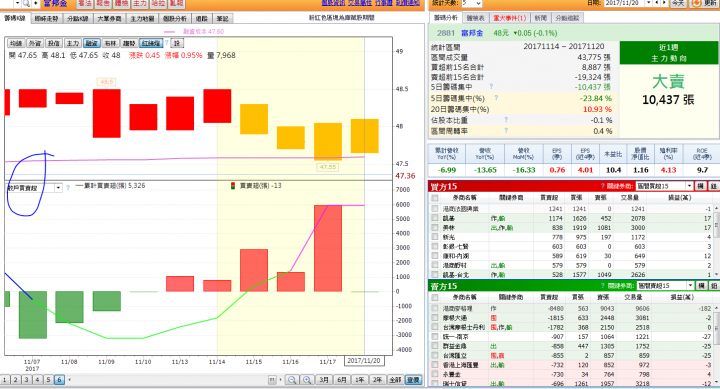Toggle the 外資 indicator button
The height and width of the screenshot is (389, 720).
coord(35,43)
